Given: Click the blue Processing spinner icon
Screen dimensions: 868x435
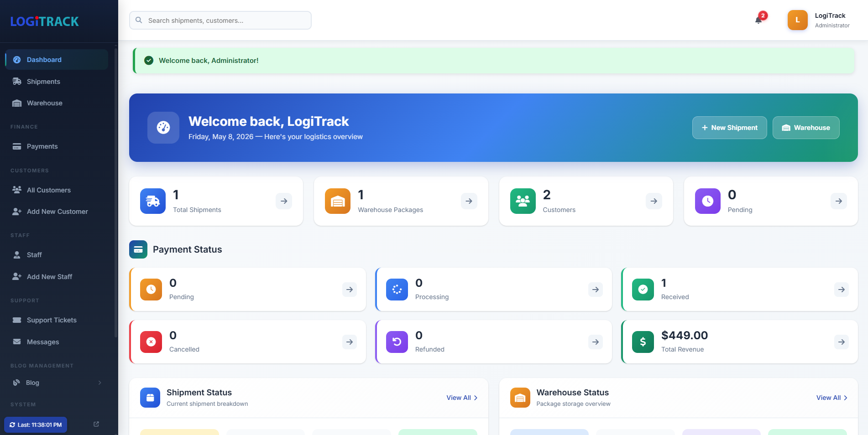Looking at the screenshot, I should 397,290.
